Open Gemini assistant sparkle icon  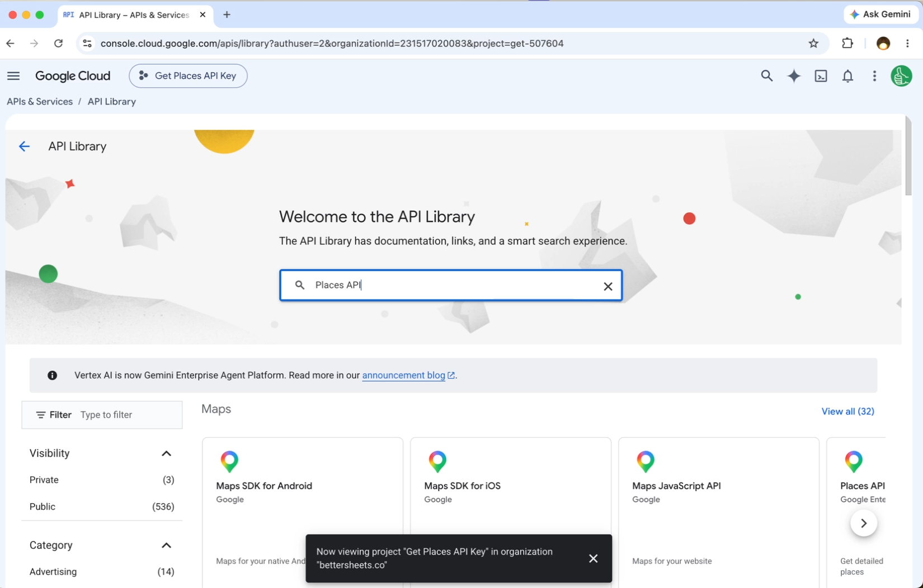(x=794, y=76)
